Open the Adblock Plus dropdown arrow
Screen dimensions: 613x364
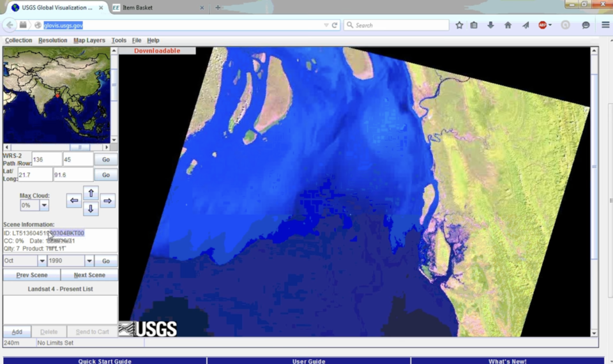550,25
